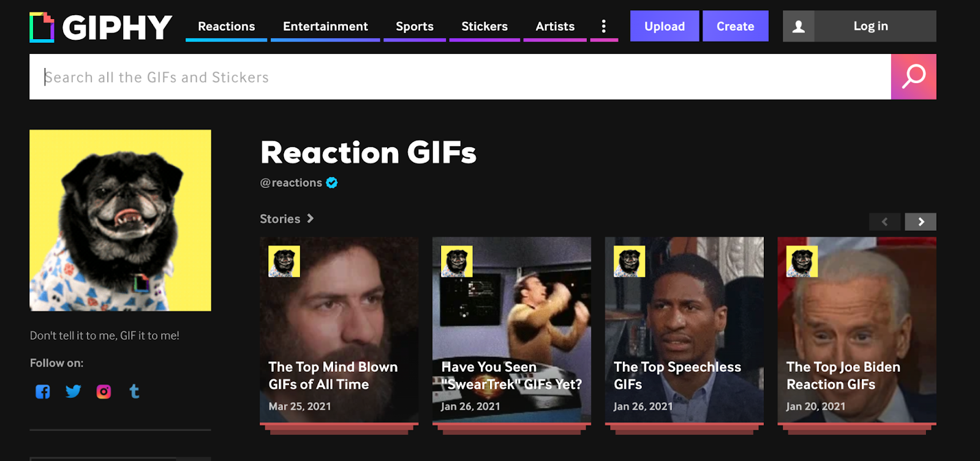
Task: Open the Twitter follow icon
Action: coord(73,391)
